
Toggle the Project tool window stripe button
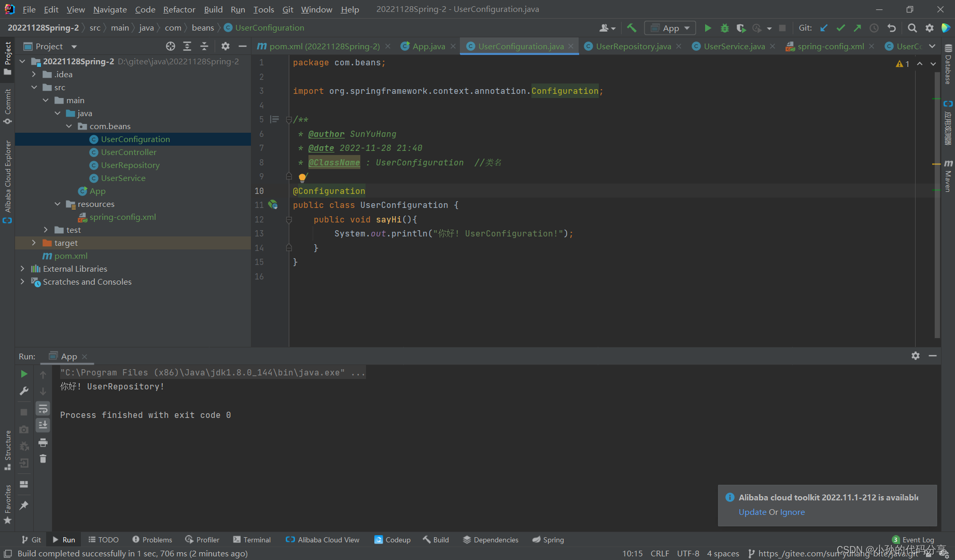[x=7, y=58]
